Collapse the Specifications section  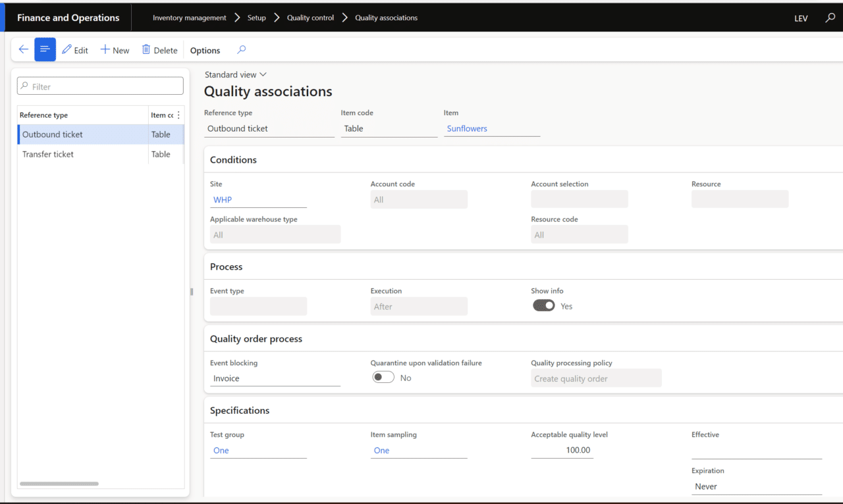coord(240,411)
